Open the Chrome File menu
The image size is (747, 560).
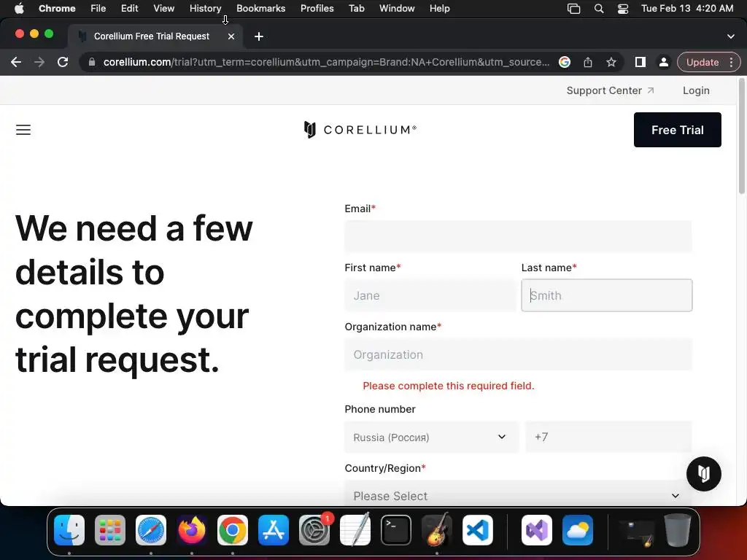[x=98, y=8]
